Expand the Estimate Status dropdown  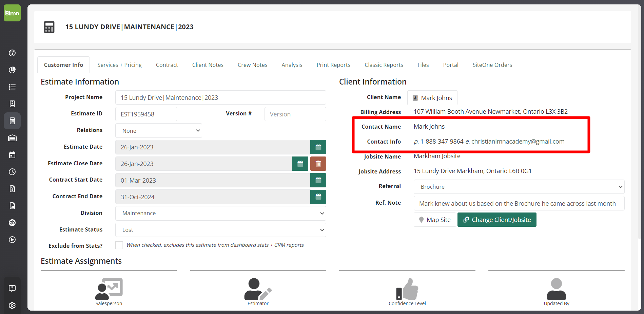(221, 230)
